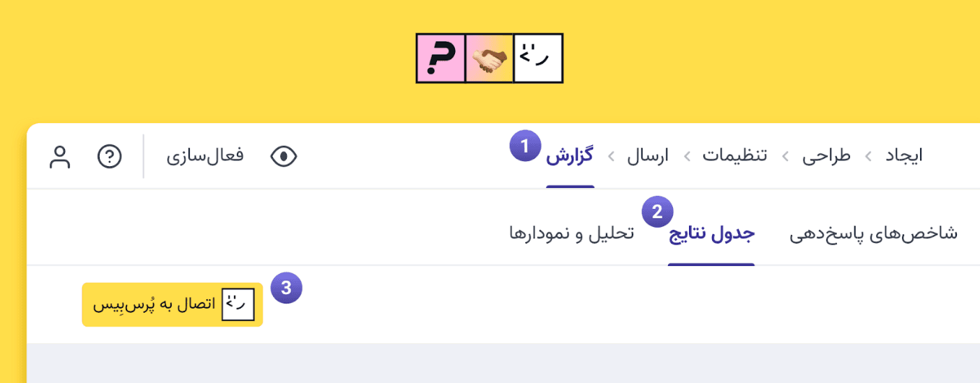Click the eye preview icon

284,156
